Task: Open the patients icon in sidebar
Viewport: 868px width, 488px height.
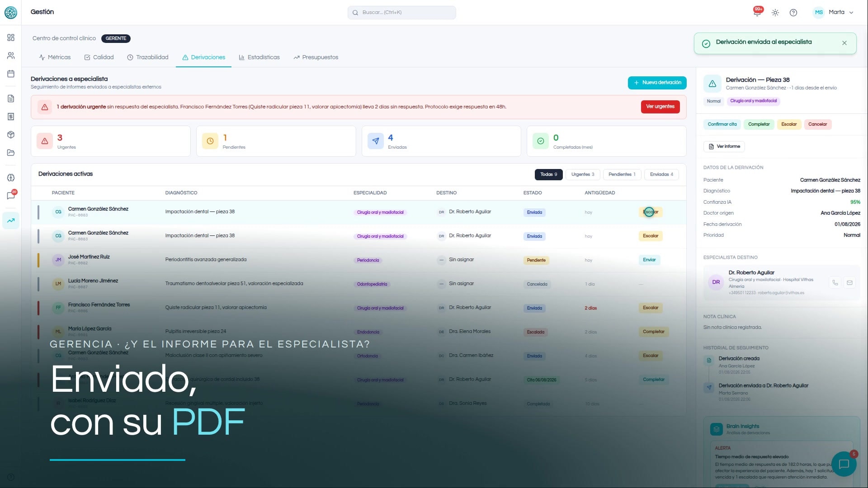Action: 11,56
